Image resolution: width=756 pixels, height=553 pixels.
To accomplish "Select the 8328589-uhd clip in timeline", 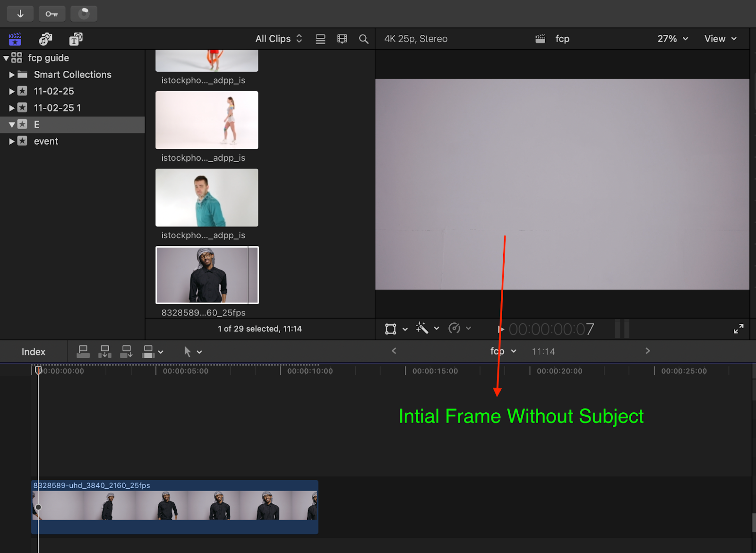I will click(x=175, y=507).
